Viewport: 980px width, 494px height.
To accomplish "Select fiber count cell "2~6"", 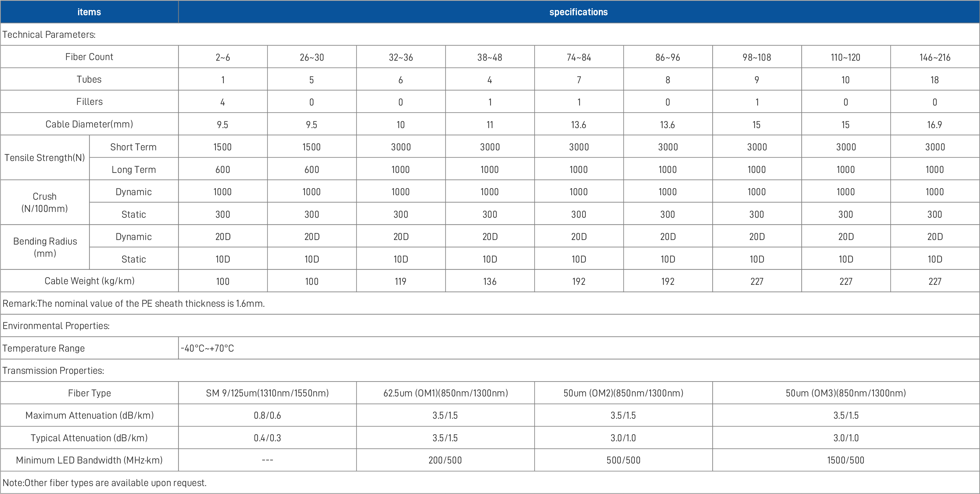I will coord(223,57).
